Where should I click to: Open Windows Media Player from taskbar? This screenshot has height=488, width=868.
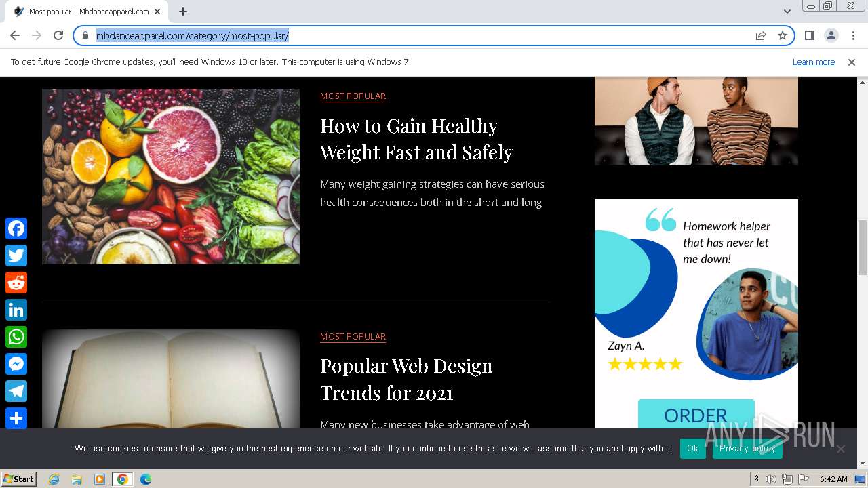pyautogui.click(x=100, y=479)
